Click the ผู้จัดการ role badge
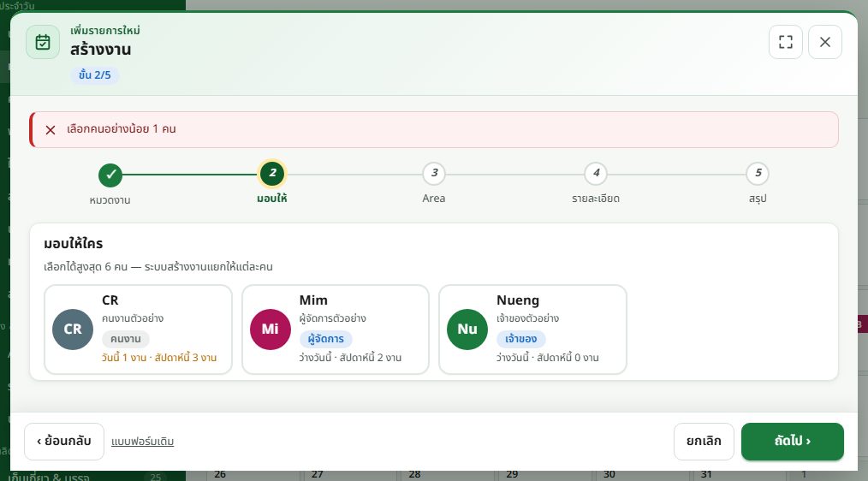This screenshot has height=481, width=868. coord(326,339)
